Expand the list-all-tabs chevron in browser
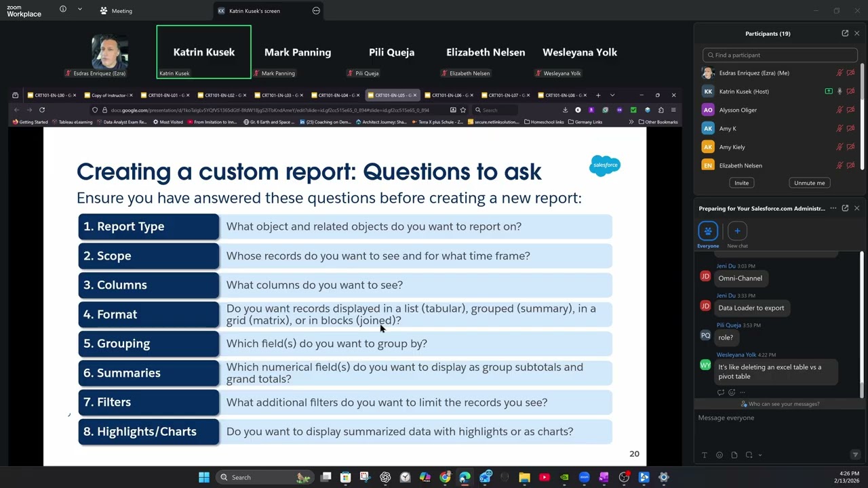Image resolution: width=868 pixels, height=488 pixels. click(x=612, y=95)
